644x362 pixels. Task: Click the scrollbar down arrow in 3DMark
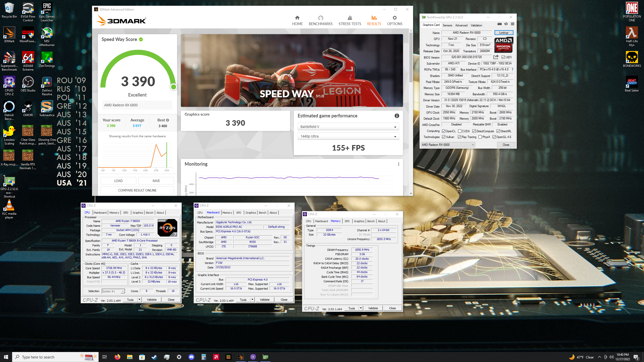pyautogui.click(x=411, y=194)
